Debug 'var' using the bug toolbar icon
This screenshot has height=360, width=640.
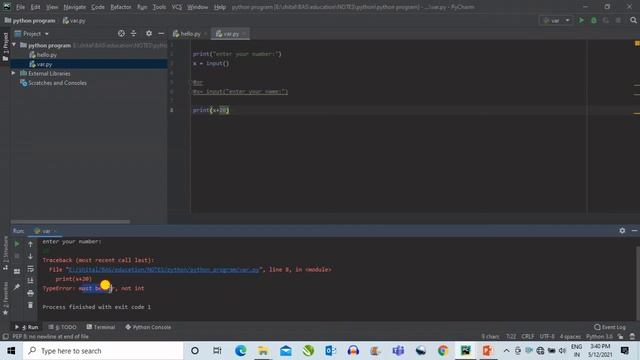593,20
